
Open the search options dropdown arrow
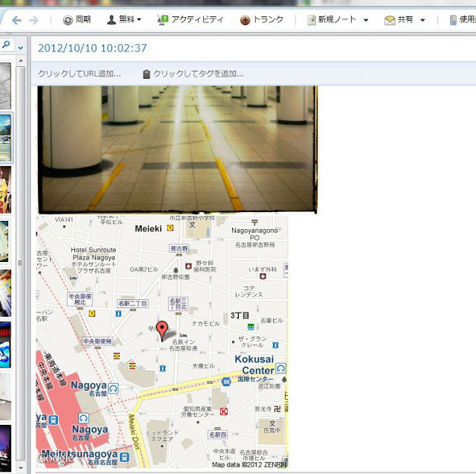pos(20,48)
